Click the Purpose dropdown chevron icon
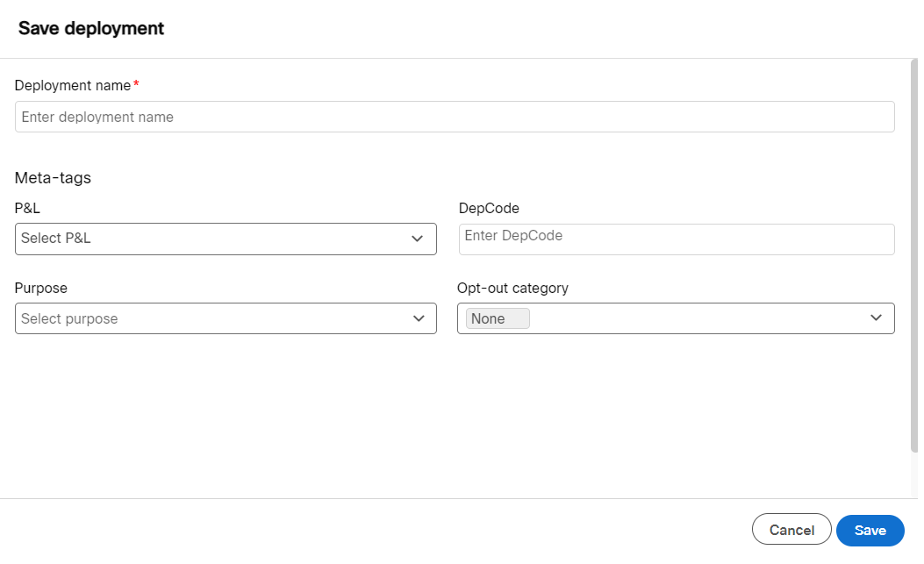The image size is (924, 564). point(419,318)
